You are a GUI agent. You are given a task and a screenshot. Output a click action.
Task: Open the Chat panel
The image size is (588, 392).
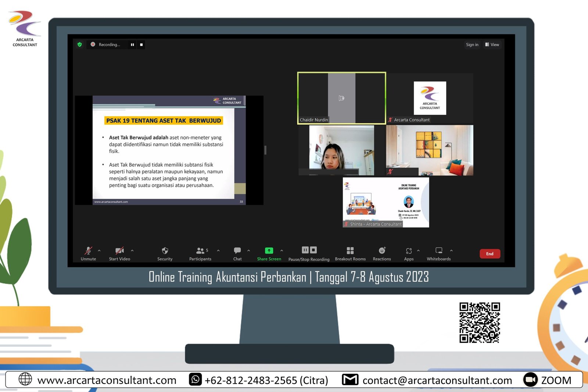pos(237,251)
